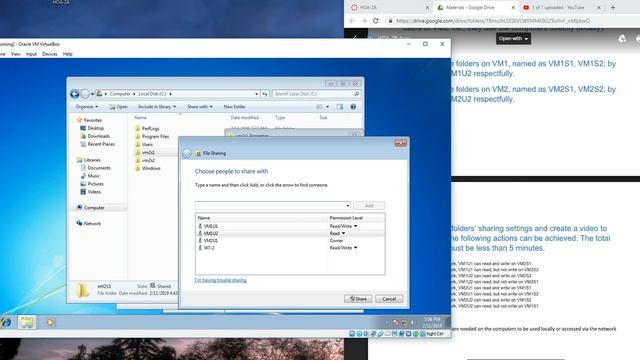The image size is (640, 360).
Task: Open the user name combo box arrow
Action: (x=347, y=206)
